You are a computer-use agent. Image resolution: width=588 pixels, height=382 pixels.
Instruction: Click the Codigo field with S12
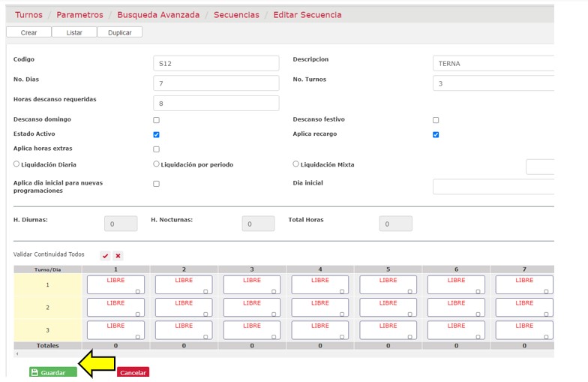(216, 63)
